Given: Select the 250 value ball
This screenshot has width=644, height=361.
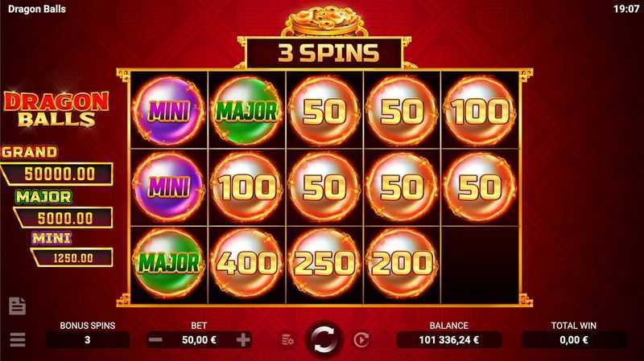Looking at the screenshot, I should [x=324, y=263].
